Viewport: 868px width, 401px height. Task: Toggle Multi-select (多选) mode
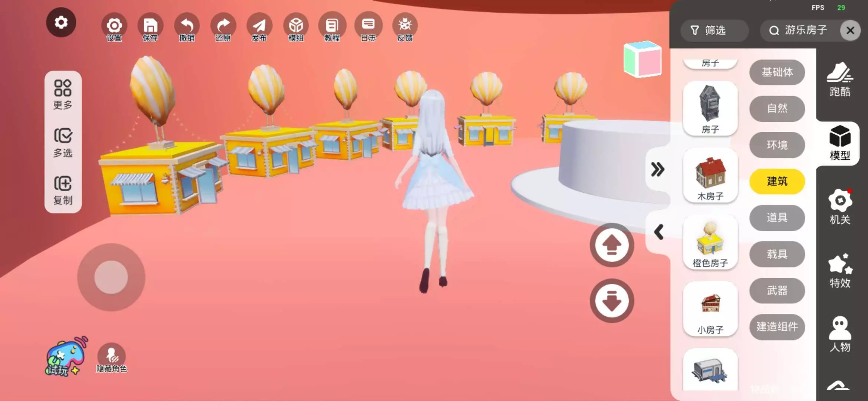click(63, 143)
